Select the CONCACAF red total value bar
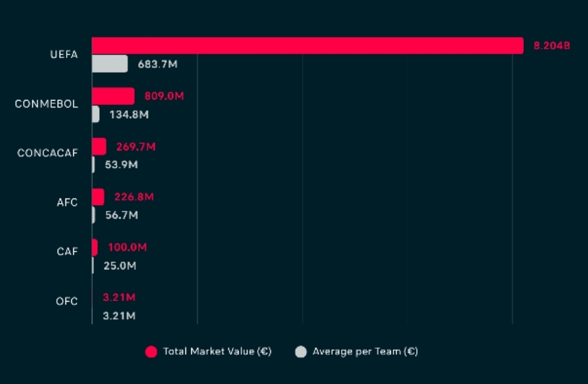This screenshot has height=384, width=588. [99, 147]
